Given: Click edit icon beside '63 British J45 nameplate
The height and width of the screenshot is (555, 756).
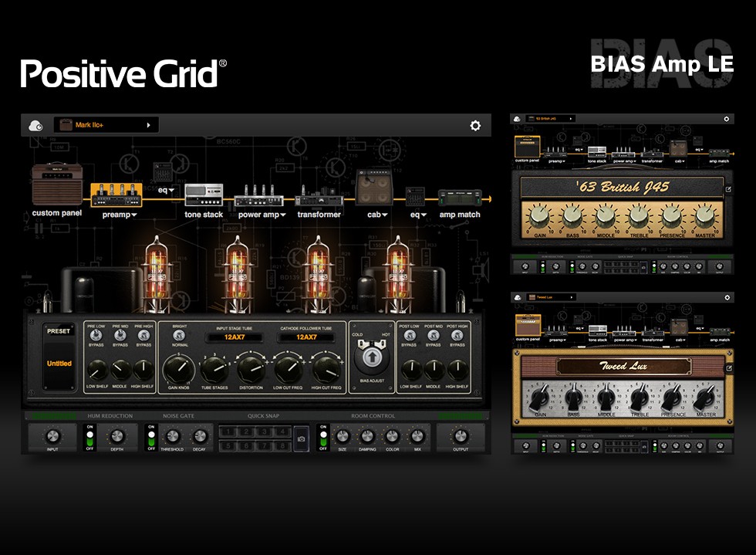Looking at the screenshot, I should (728, 189).
